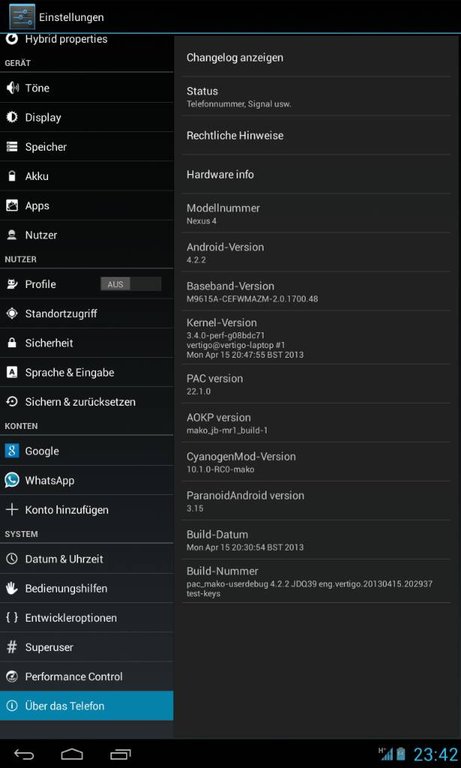Select Über das Telefon menu entry
This screenshot has height=768, width=461.
tap(87, 706)
